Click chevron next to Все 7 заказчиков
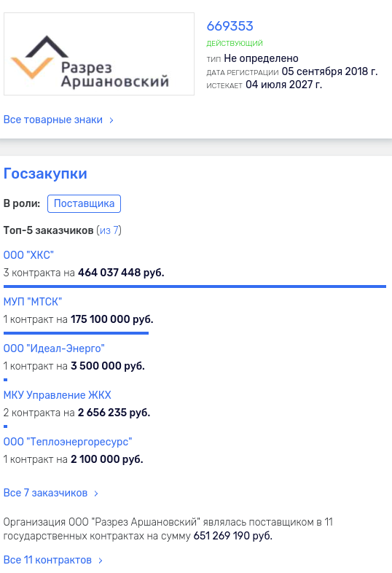This screenshot has height=573, width=392. [x=96, y=494]
